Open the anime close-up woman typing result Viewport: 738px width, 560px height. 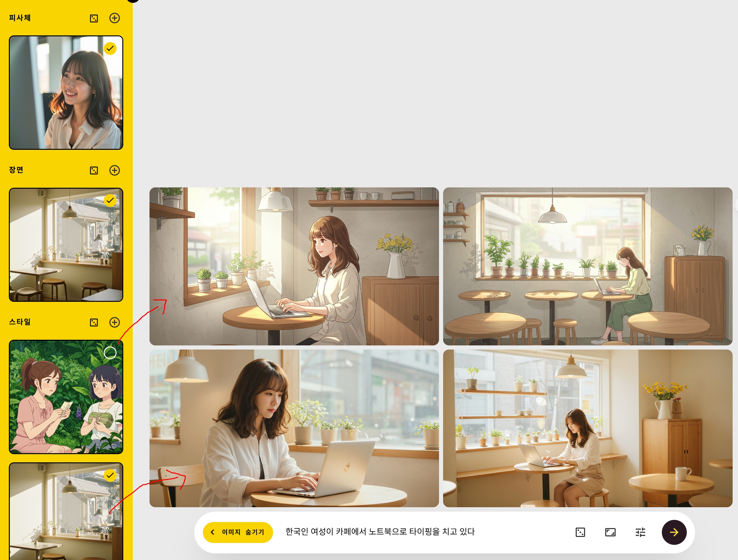click(294, 266)
